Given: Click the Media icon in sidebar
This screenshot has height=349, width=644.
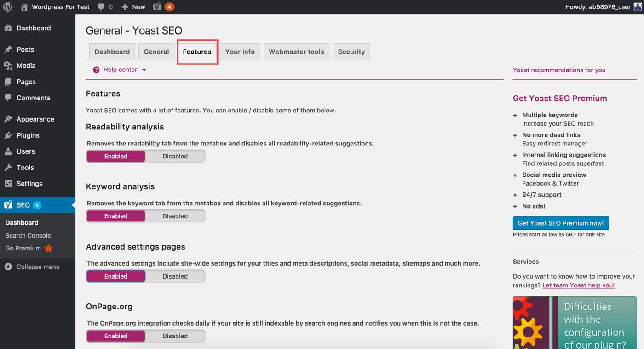Looking at the screenshot, I should (x=8, y=65).
